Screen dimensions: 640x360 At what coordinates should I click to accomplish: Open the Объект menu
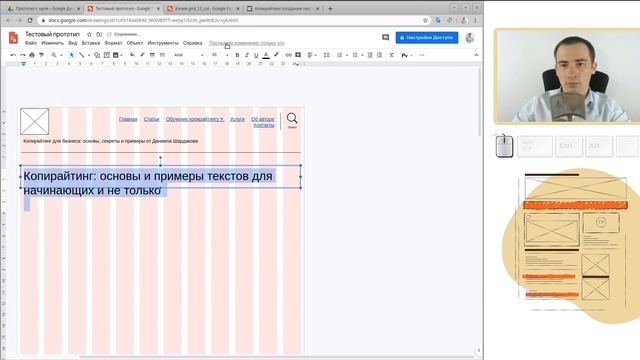135,43
